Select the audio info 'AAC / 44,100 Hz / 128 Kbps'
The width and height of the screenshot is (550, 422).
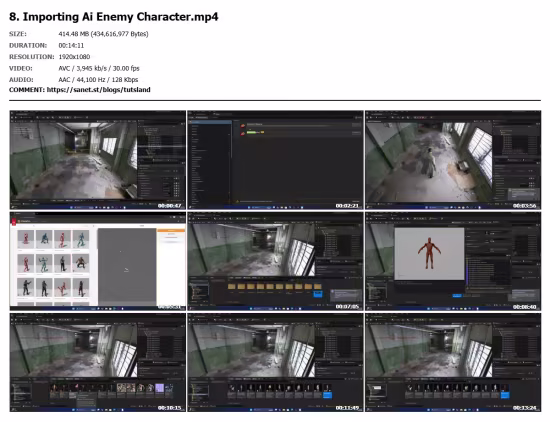(98, 80)
